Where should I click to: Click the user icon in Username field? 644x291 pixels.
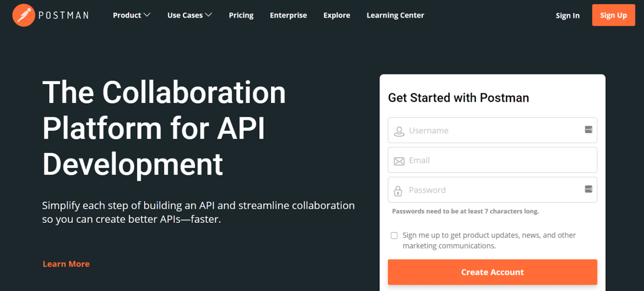399,131
